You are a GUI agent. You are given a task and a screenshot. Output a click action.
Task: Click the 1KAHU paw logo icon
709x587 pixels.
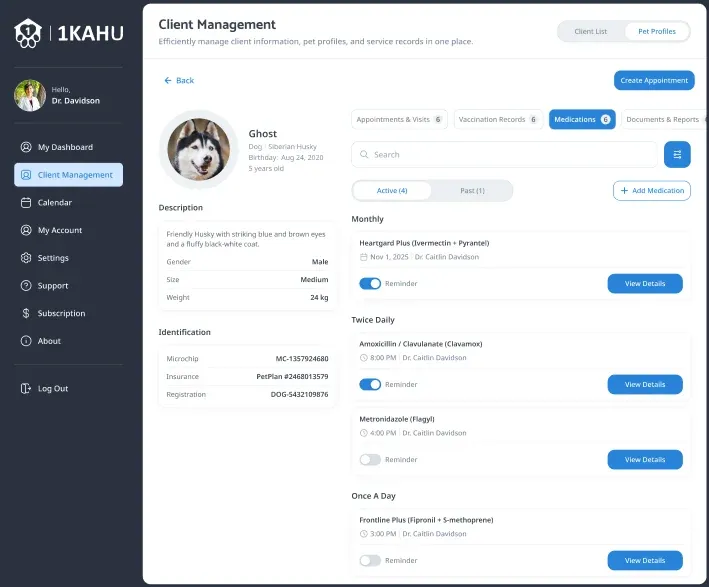28,33
